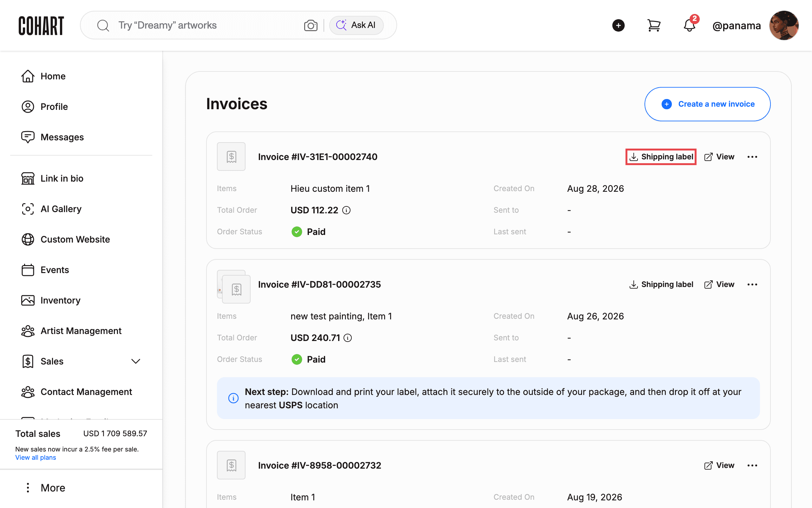Click invoice IV-31E1-00002740 receipt thumbnail

point(231,157)
